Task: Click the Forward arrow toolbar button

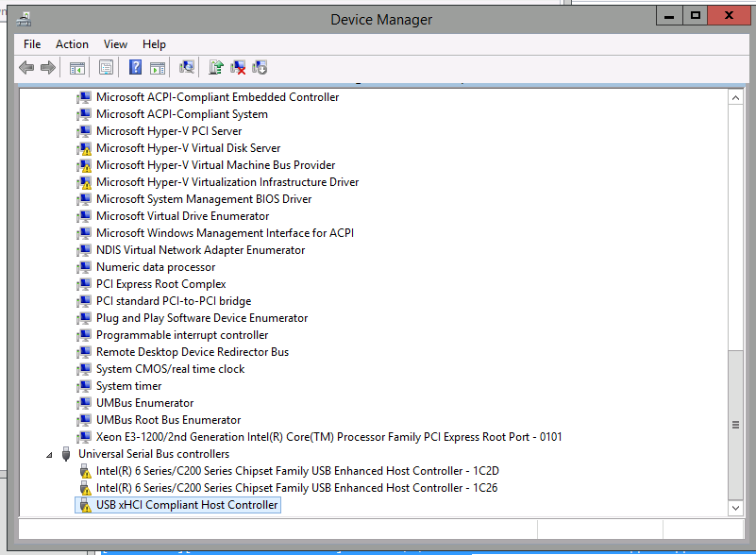Action: click(48, 68)
